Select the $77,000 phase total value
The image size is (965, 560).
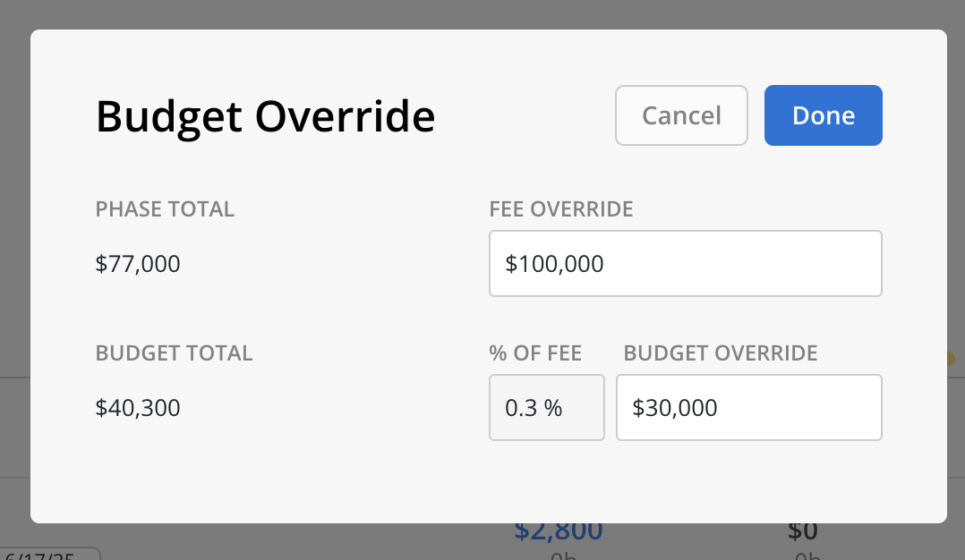pos(138,264)
